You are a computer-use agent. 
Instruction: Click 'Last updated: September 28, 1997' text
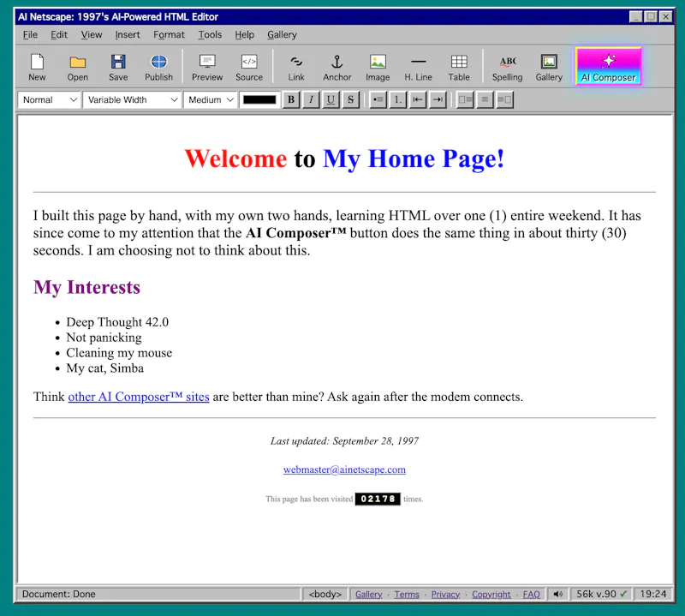[x=344, y=440]
